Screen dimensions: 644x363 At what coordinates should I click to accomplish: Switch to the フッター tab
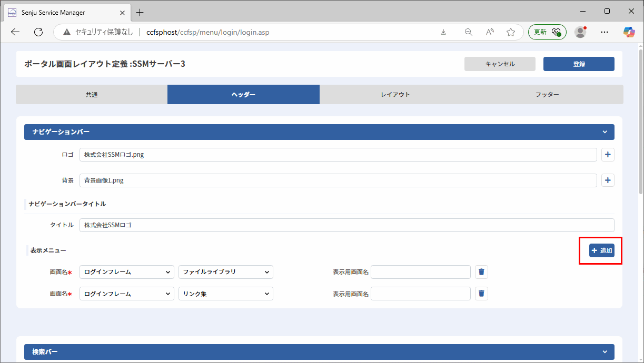coord(547,95)
